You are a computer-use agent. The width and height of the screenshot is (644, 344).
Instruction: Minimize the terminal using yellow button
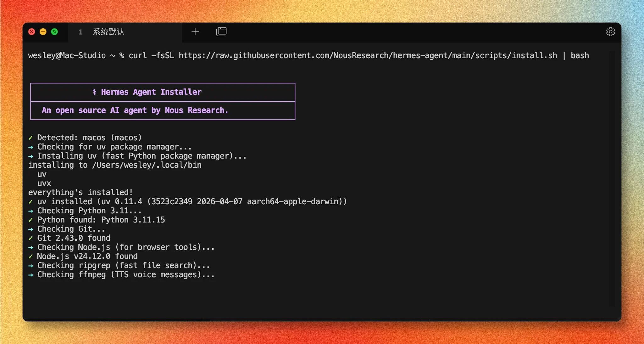(43, 32)
